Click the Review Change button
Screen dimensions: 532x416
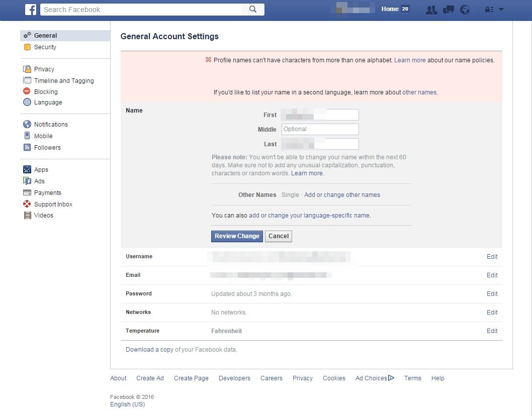coord(237,236)
